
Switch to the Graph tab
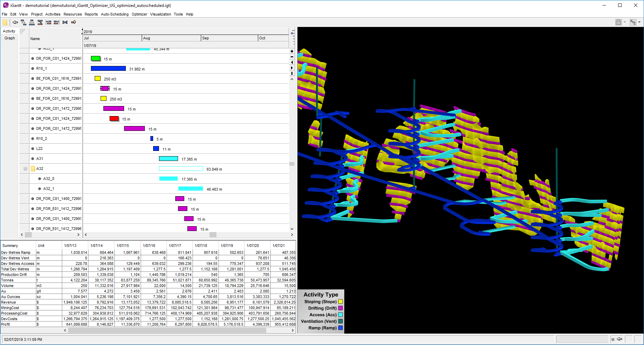(10, 38)
